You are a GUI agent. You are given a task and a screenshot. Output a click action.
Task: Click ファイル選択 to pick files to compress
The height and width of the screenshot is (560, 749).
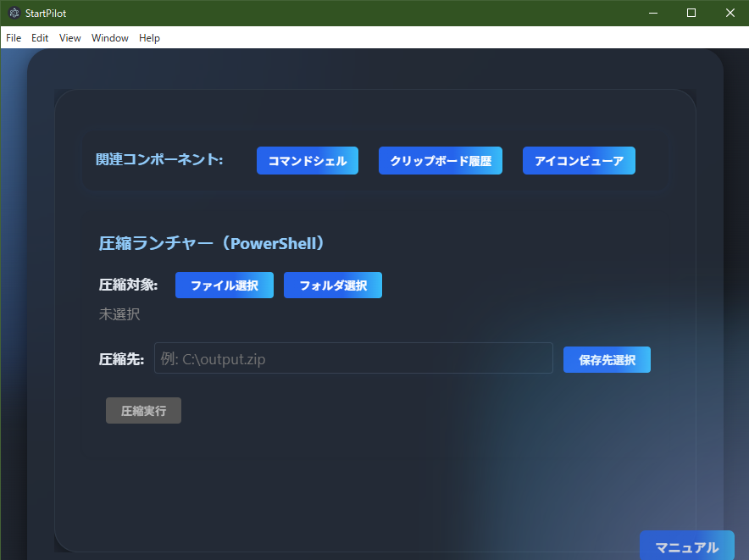coord(224,285)
